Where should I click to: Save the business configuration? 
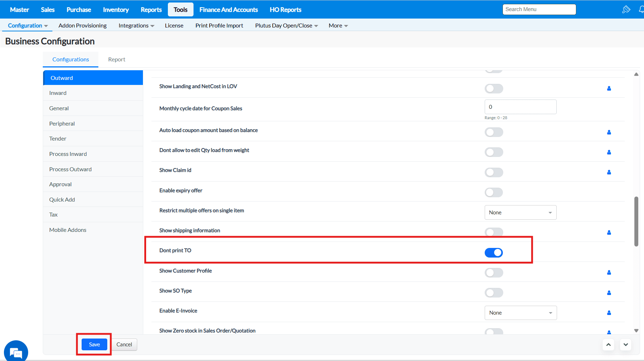pos(94,345)
